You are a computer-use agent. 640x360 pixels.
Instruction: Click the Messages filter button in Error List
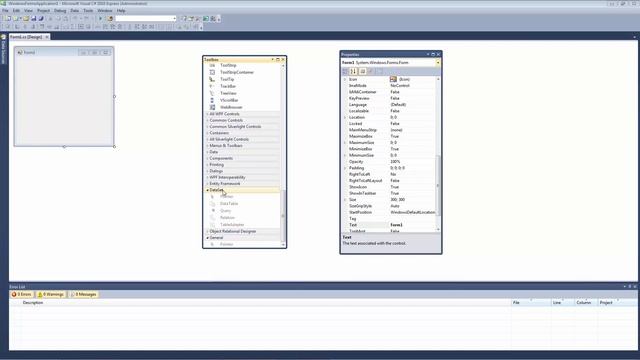coord(83,294)
